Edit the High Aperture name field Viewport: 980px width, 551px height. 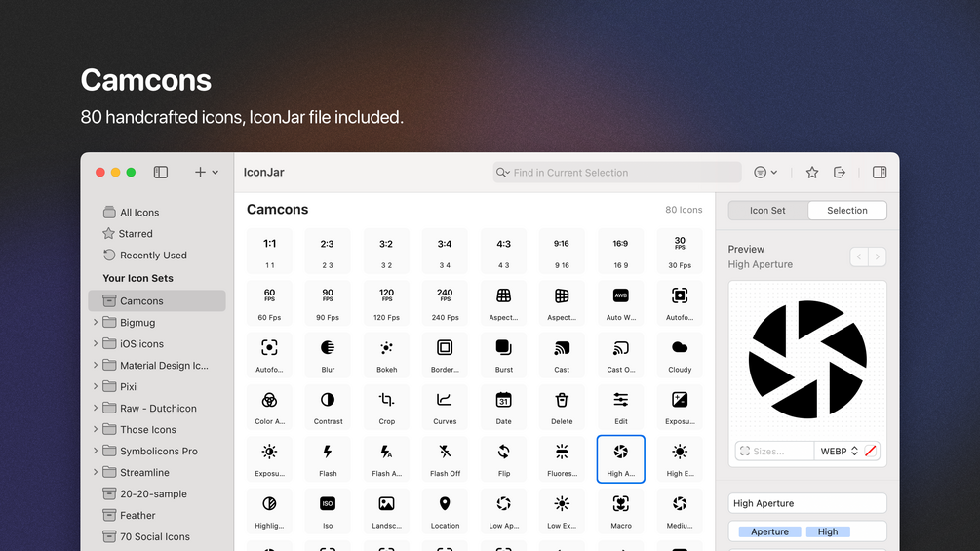(806, 503)
